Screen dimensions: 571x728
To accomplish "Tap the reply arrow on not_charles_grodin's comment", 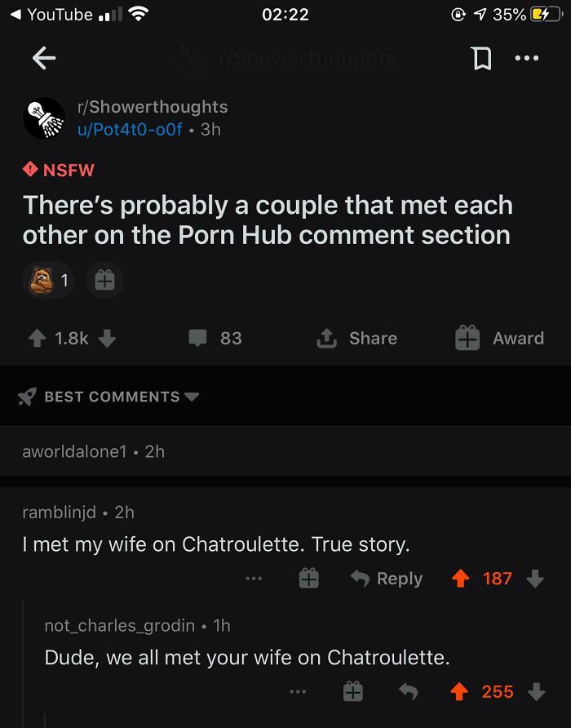I will pyautogui.click(x=409, y=690).
